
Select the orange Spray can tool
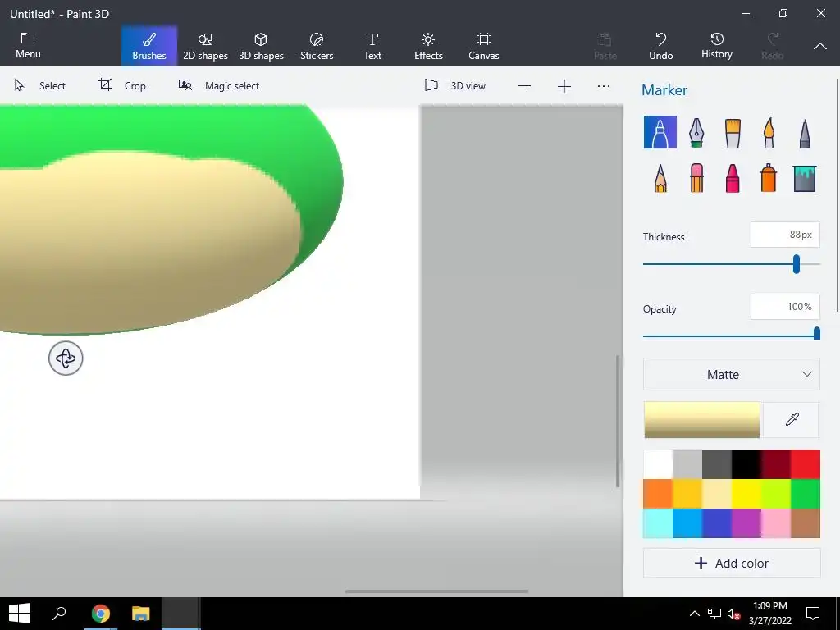[x=768, y=178]
